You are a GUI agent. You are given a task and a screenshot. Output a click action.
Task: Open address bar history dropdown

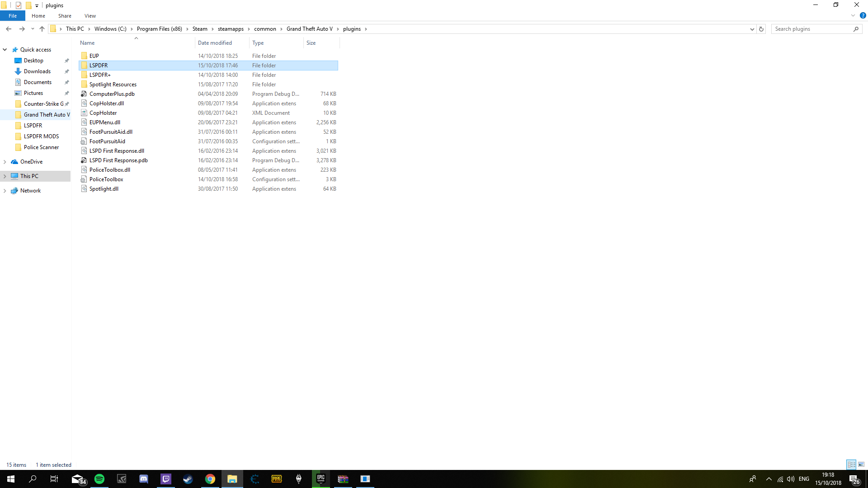(x=752, y=29)
